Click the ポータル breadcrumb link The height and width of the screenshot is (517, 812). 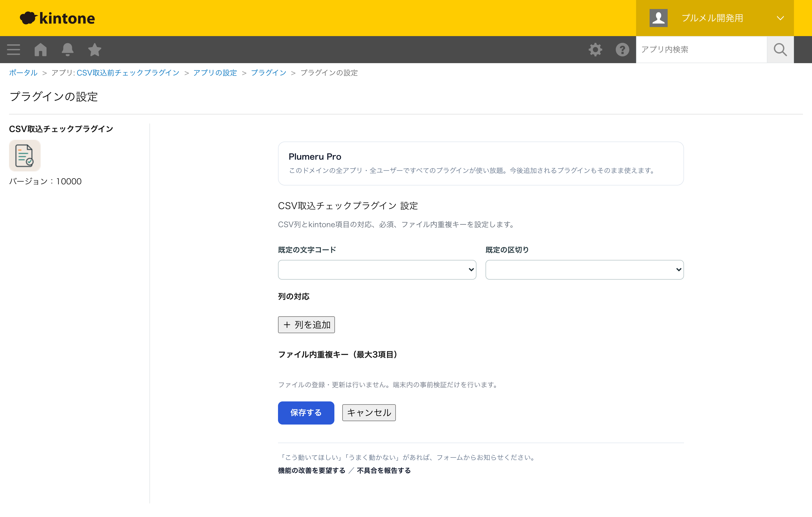tap(23, 72)
